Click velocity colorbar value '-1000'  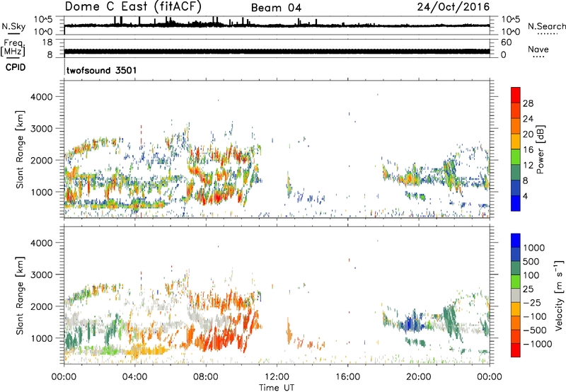537,344
